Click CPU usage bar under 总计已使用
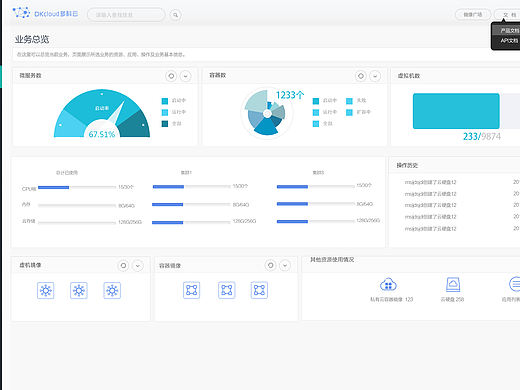This screenshot has height=390, width=520. point(77,187)
